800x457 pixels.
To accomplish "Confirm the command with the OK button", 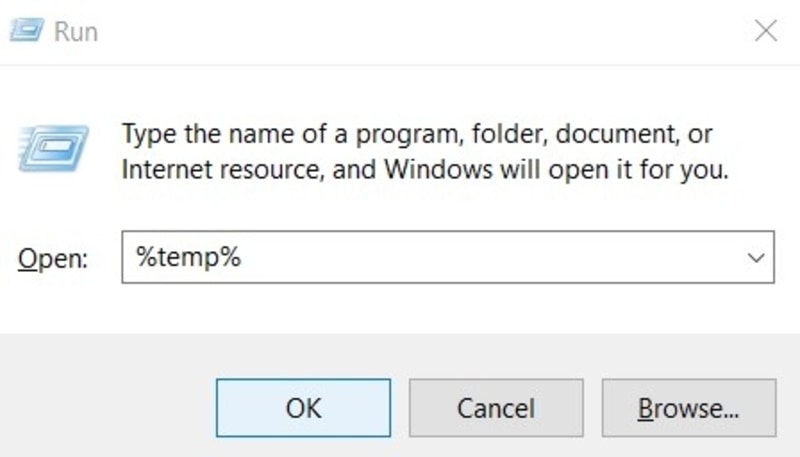I will (303, 408).
